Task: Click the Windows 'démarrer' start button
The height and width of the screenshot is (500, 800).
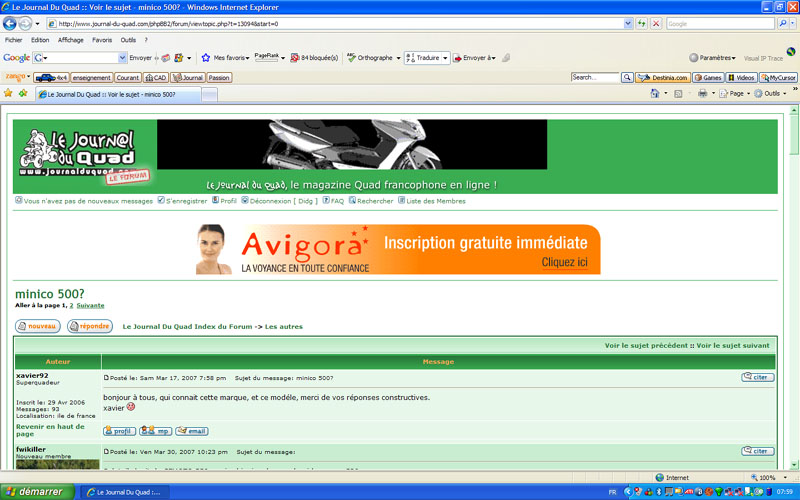Action: [37, 492]
